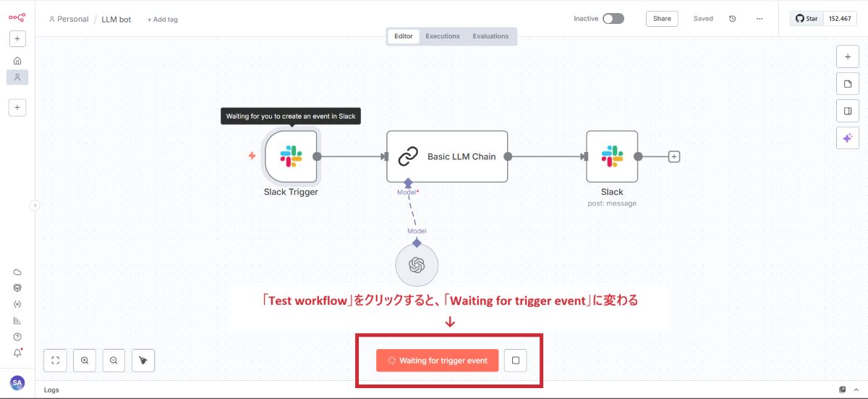Click the Slack Trigger node icon
This screenshot has width=868, height=399.
tap(291, 156)
